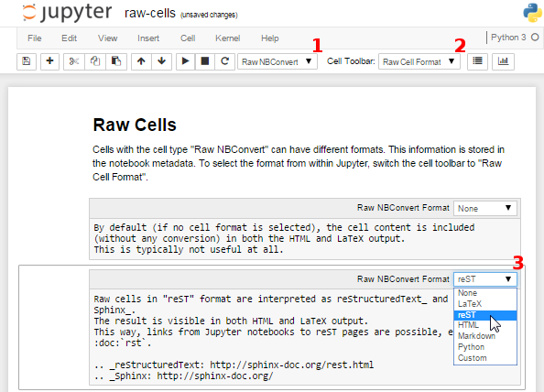Choose HTML in the format list
Viewport: 544px width, 392px height.
485,325
